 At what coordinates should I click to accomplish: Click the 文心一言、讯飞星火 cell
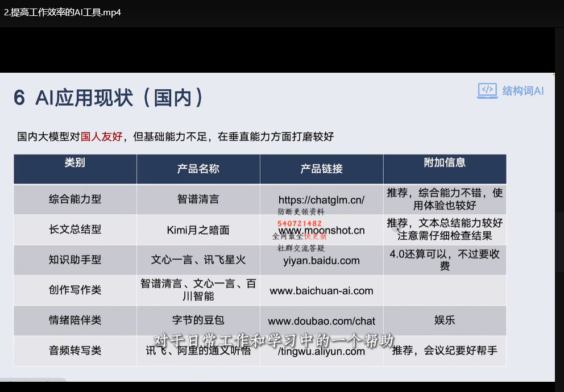[x=198, y=260]
